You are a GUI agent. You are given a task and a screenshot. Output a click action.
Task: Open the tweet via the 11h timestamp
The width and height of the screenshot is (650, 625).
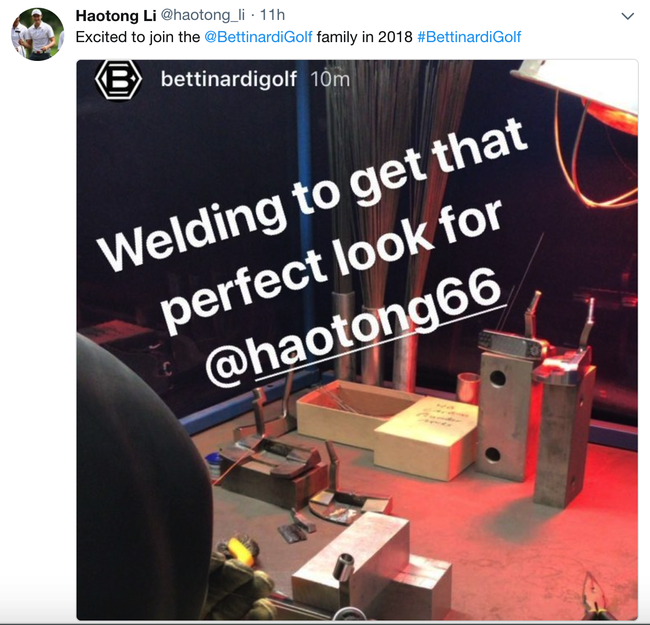point(272,15)
